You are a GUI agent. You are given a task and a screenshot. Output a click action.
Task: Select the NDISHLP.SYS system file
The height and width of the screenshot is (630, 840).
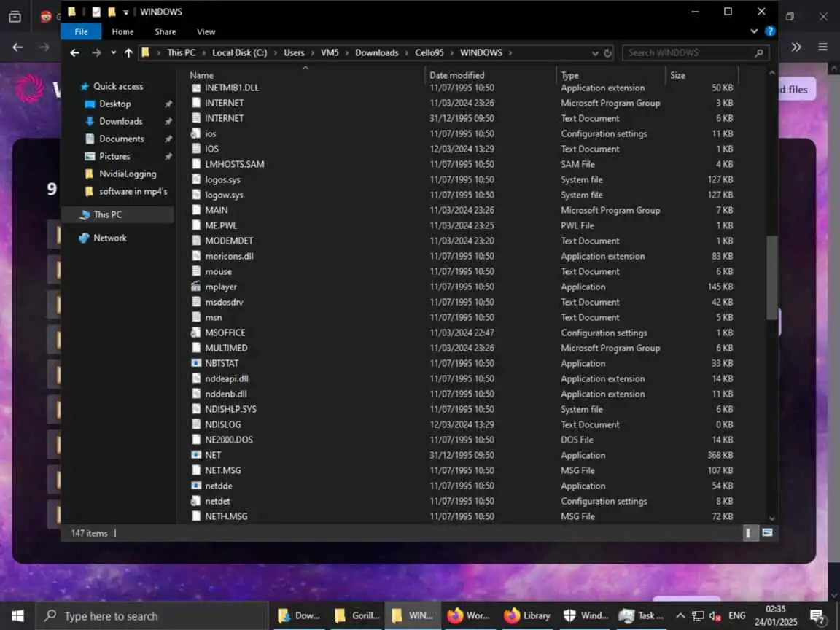(x=230, y=409)
